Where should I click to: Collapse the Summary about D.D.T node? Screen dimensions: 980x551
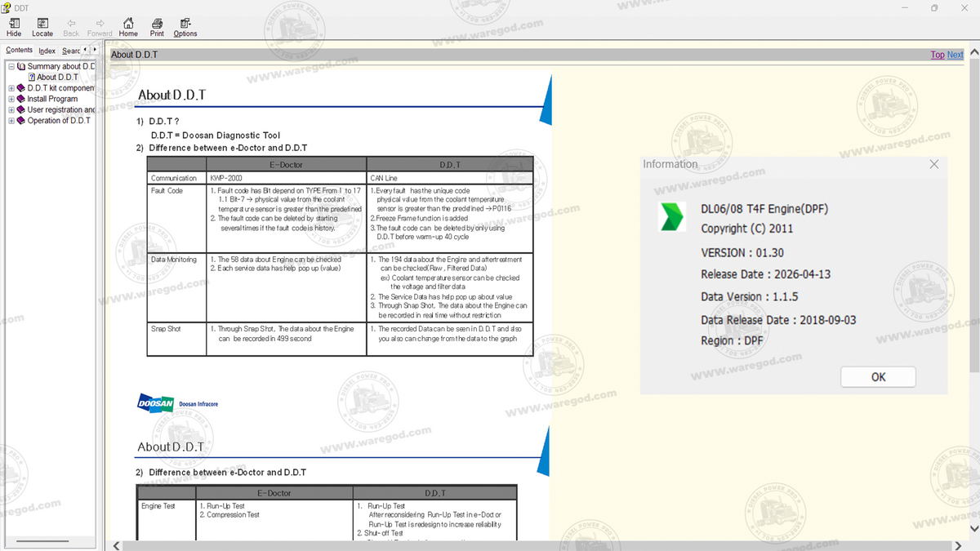[x=11, y=67]
